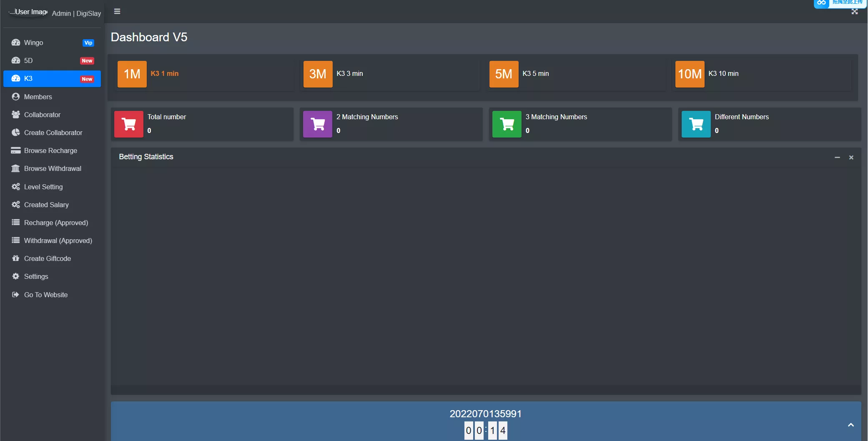Toggle the sidebar hamburger menu

(117, 11)
